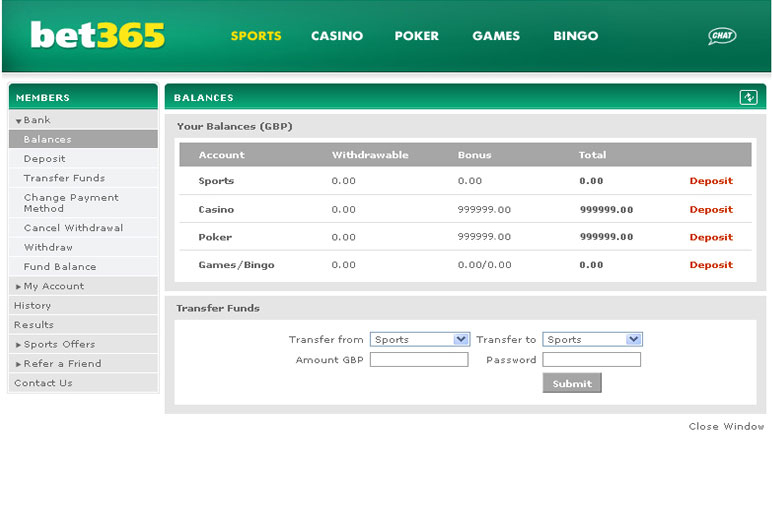
Task: Click the refresh icon in Balances header
Action: [x=748, y=97]
